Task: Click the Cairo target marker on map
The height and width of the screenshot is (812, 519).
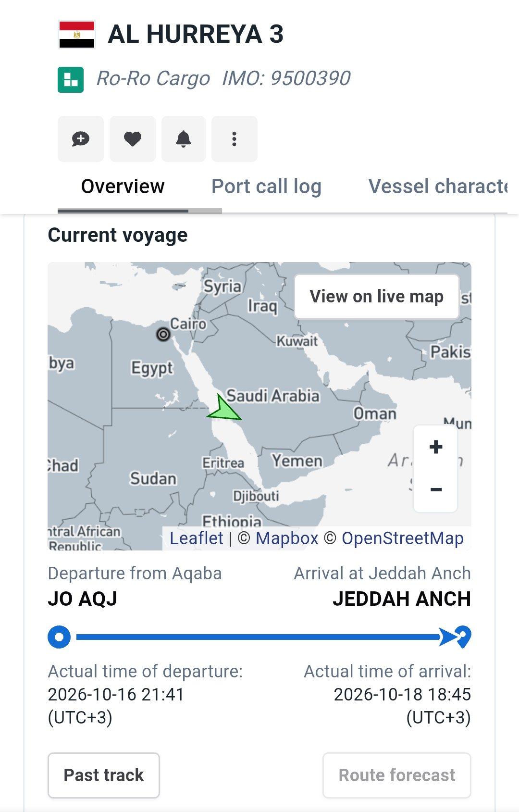Action: coord(163,334)
